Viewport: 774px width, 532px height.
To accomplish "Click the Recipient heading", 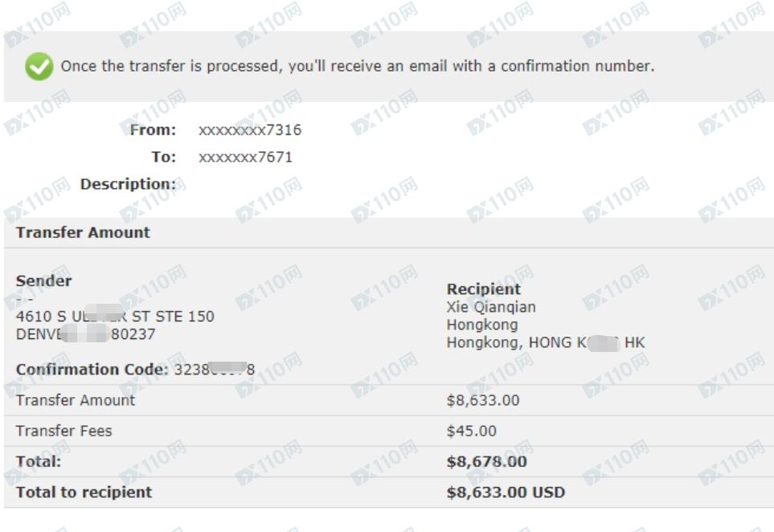I will 484,289.
